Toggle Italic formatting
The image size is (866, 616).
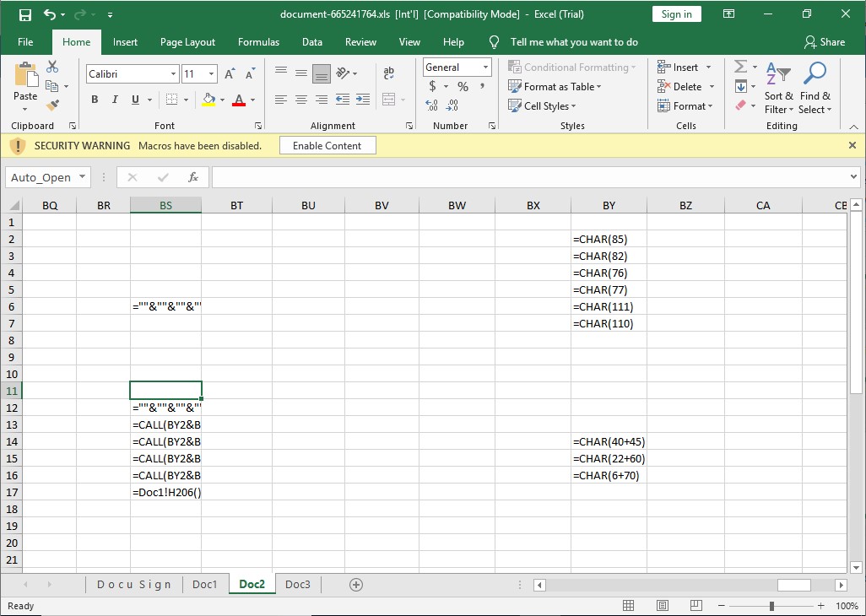coord(115,100)
